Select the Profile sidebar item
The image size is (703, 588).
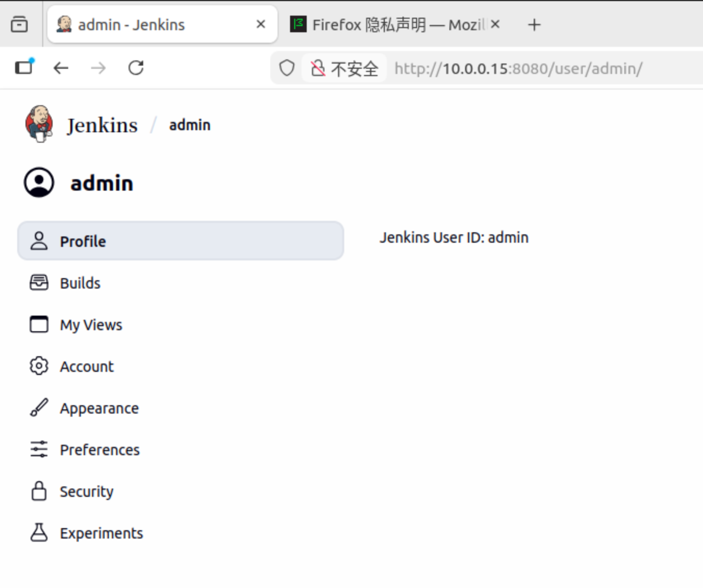click(181, 241)
